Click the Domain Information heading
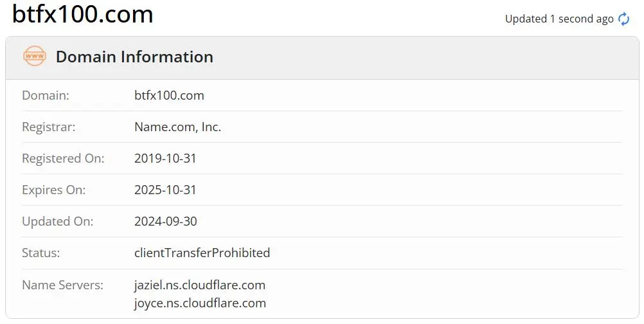This screenshot has width=644, height=324. pos(134,57)
